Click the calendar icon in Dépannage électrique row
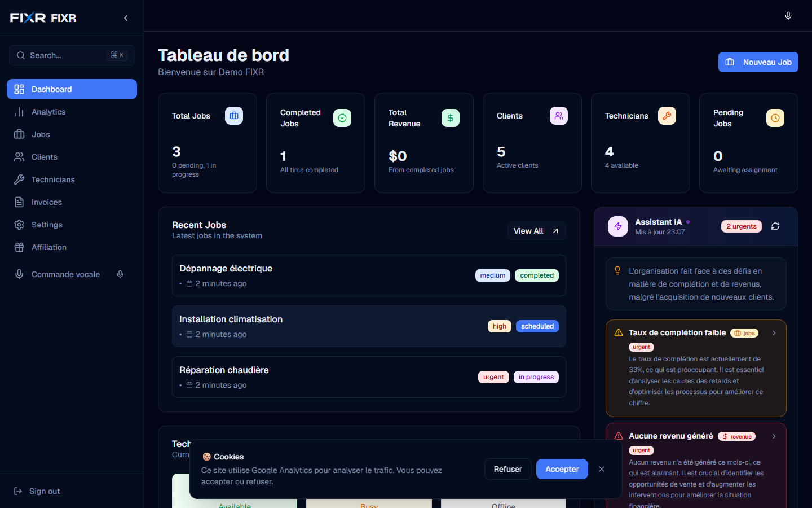This screenshot has width=812, height=508. click(189, 283)
